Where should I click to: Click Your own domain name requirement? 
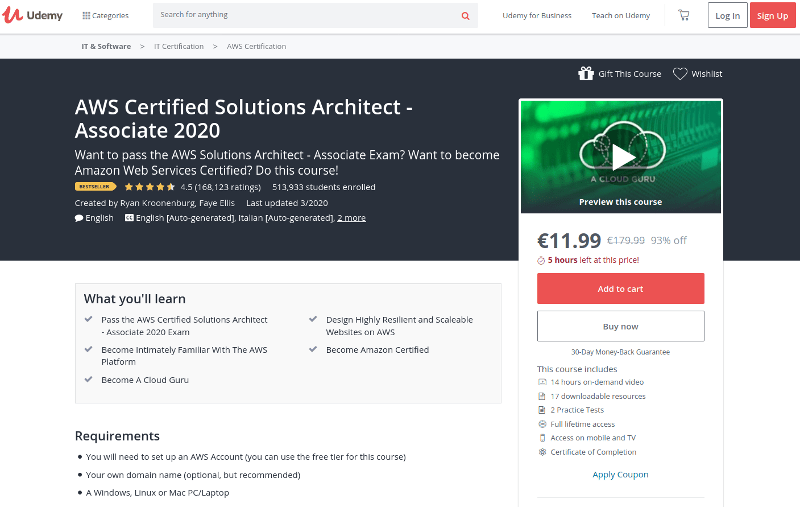(193, 475)
